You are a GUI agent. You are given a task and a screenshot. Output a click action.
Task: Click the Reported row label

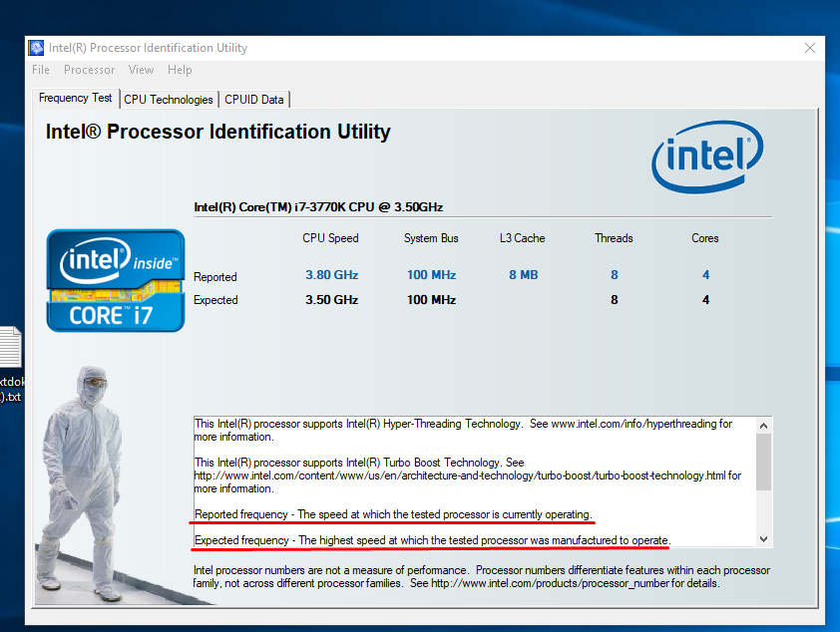(x=215, y=277)
